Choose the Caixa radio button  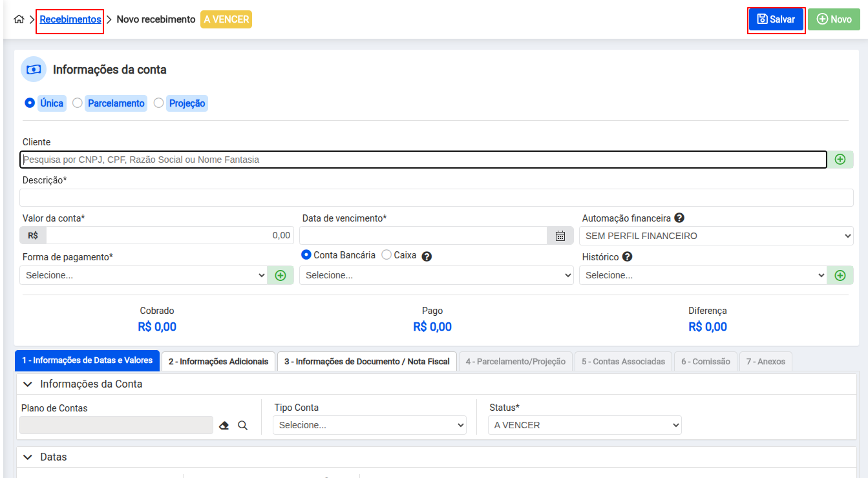coord(386,255)
